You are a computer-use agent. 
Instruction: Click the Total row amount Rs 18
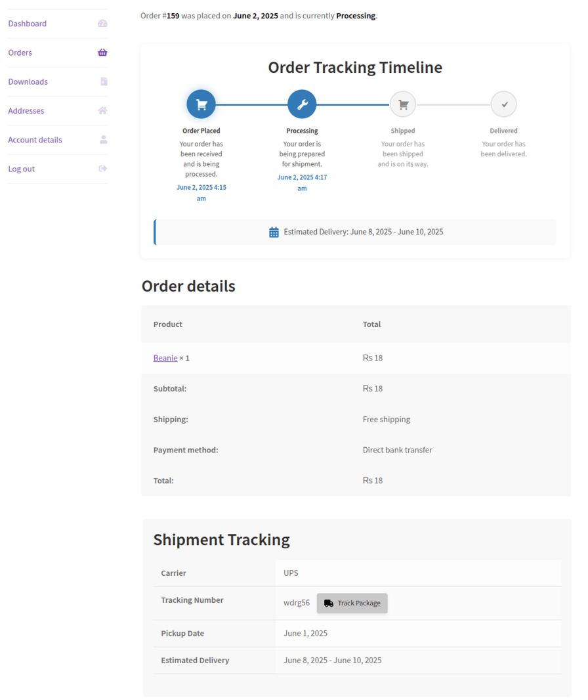tap(373, 481)
